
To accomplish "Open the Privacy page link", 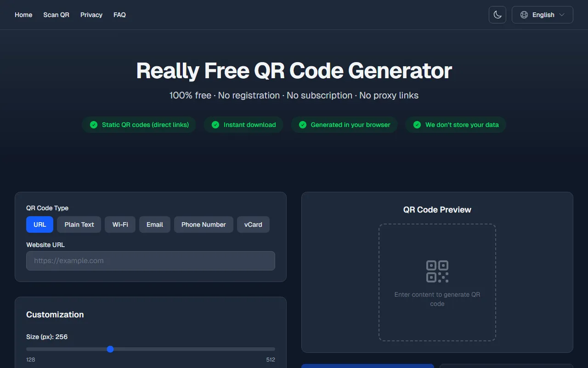I will pos(91,15).
